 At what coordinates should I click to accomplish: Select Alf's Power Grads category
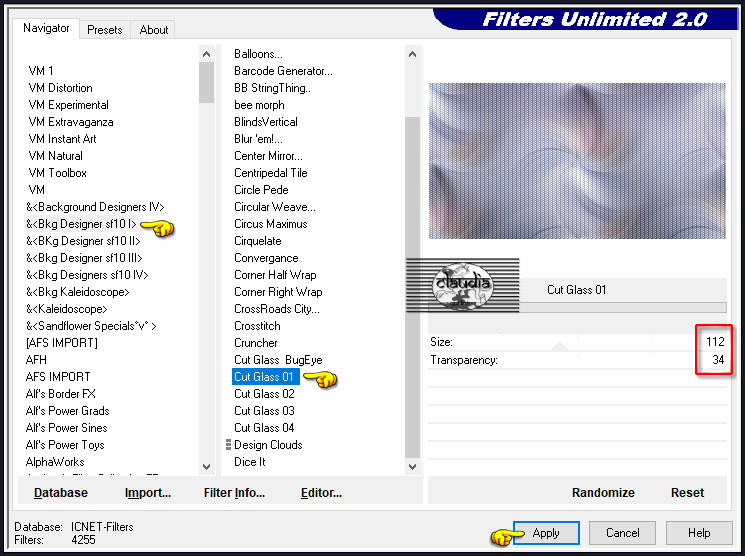[67, 411]
